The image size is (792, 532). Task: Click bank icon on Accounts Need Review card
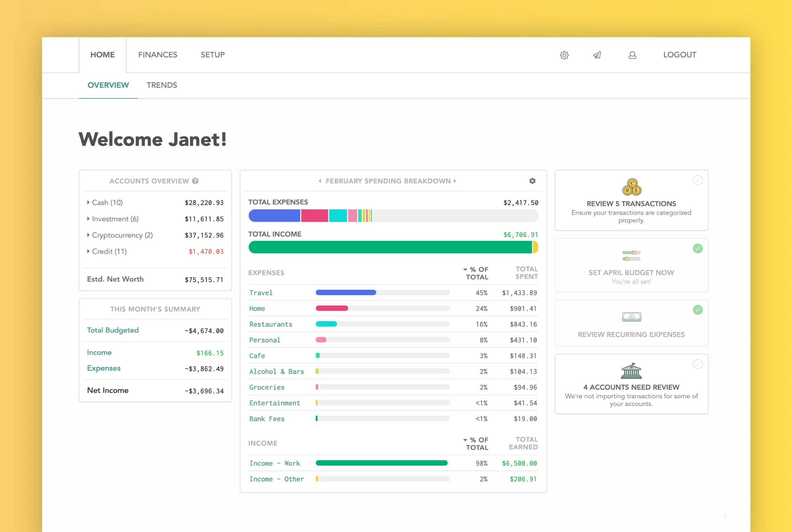(631, 371)
